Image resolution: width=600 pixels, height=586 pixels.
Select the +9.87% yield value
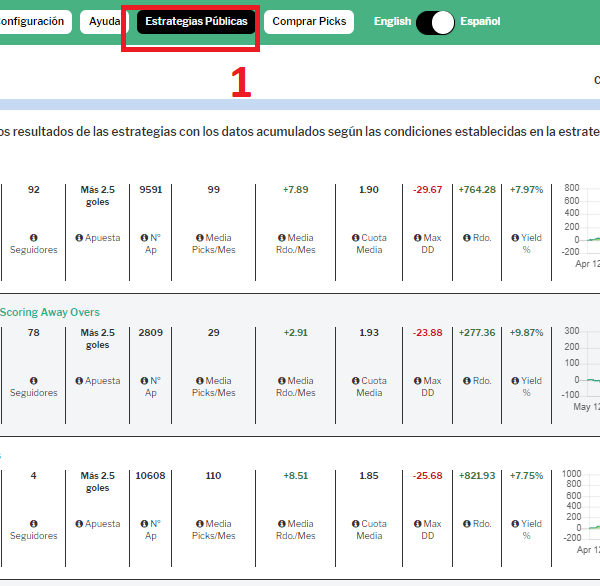click(527, 333)
